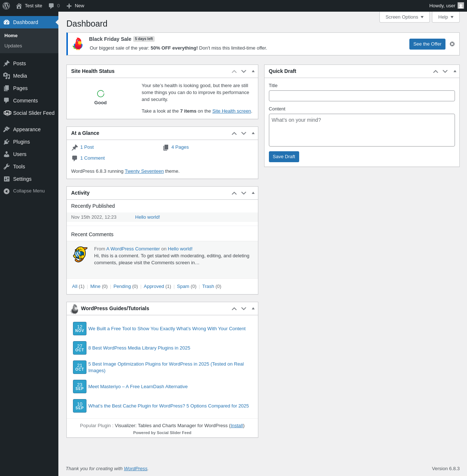This screenshot has width=467, height=476.
Task: Open Hello world! under Recently Published
Action: tap(147, 217)
